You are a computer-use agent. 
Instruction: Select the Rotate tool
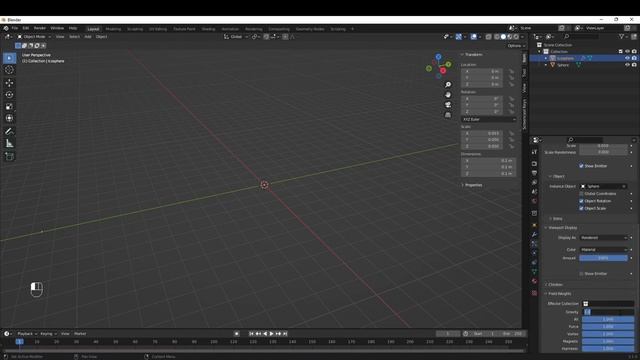(x=9, y=95)
